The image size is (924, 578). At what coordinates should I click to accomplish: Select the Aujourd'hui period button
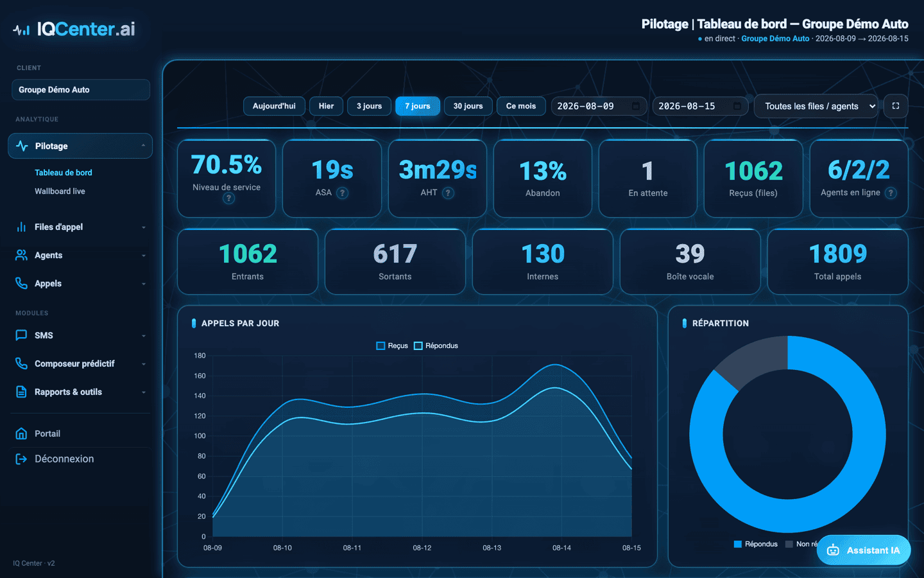point(274,106)
